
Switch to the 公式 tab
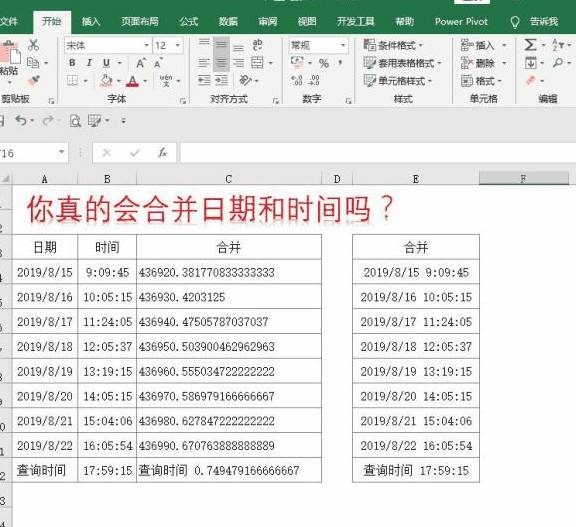pos(189,22)
